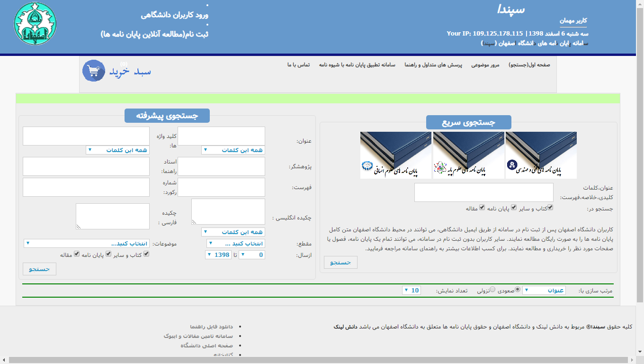Open end year dropdown showing 1398
Screen dimensions: 644x364
pos(218,255)
